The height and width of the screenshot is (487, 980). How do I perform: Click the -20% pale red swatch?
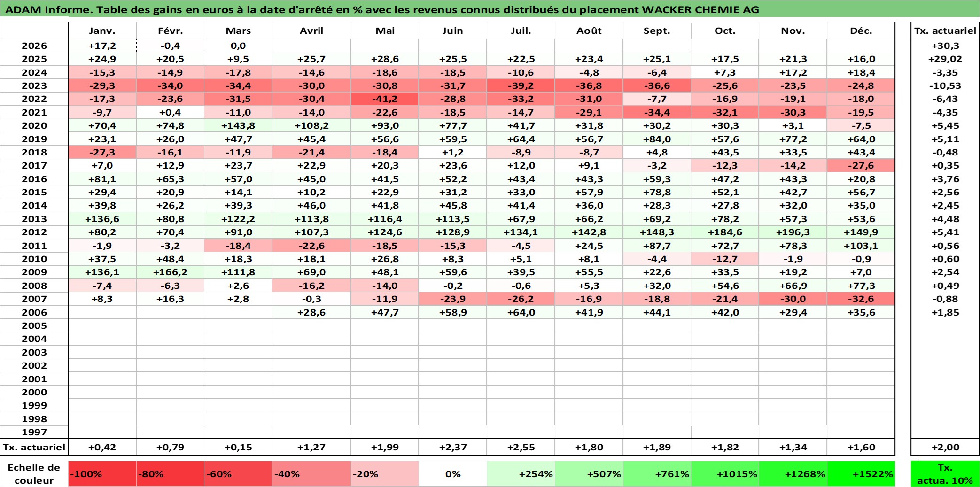coord(385,474)
